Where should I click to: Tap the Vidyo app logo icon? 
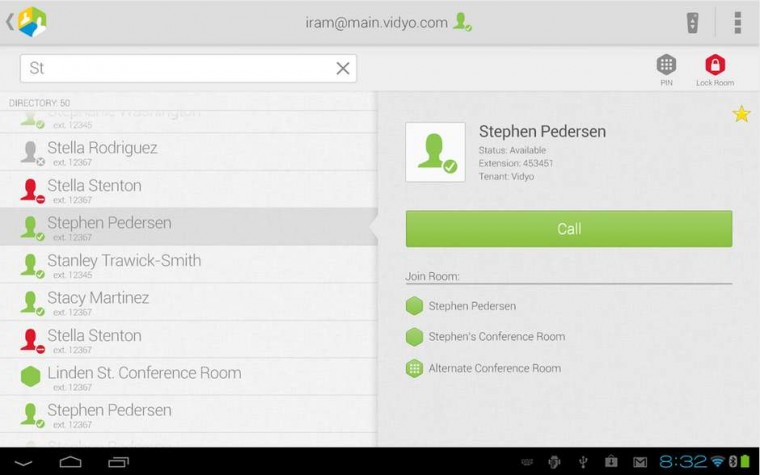(x=32, y=22)
